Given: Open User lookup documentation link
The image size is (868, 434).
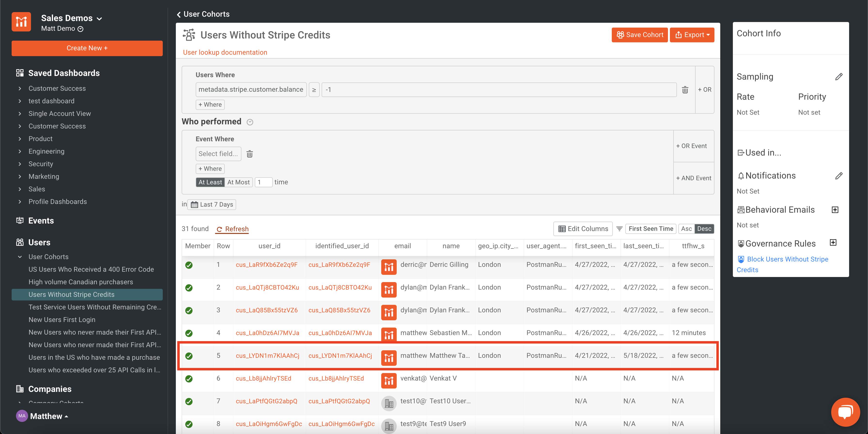Looking at the screenshot, I should click(x=225, y=52).
